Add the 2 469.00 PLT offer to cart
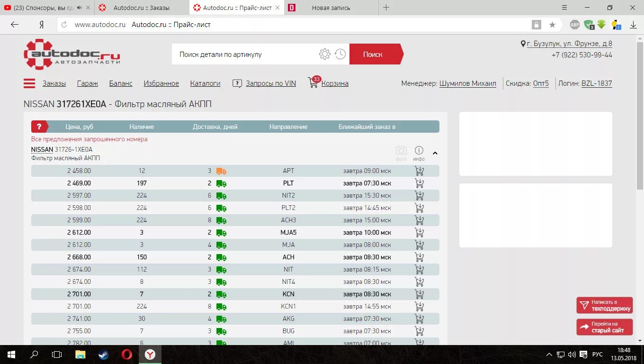 click(419, 183)
